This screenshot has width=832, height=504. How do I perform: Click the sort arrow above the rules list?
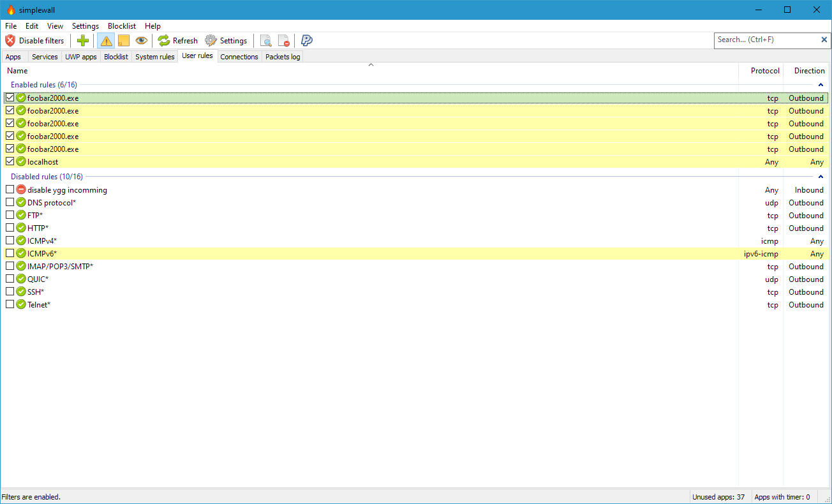(371, 64)
